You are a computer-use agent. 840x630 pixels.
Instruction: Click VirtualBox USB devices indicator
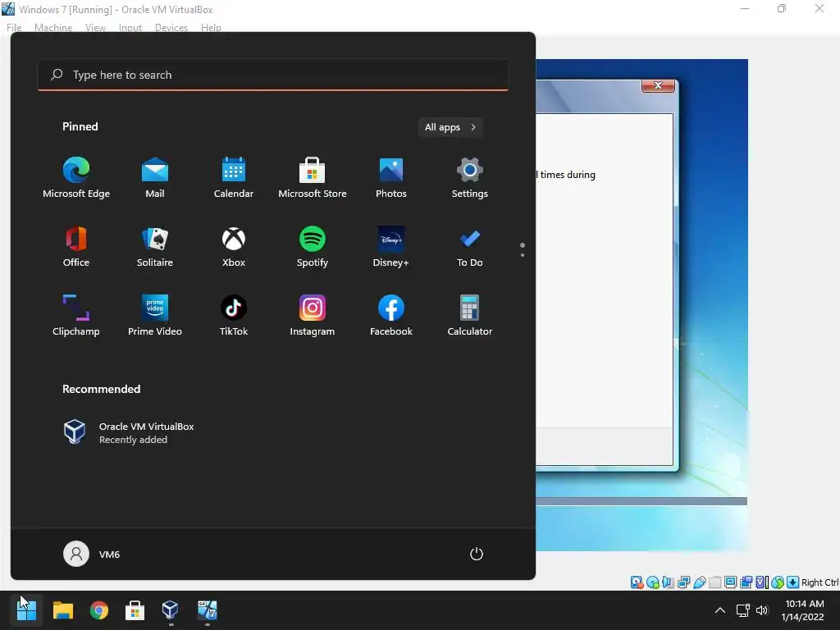(x=699, y=582)
